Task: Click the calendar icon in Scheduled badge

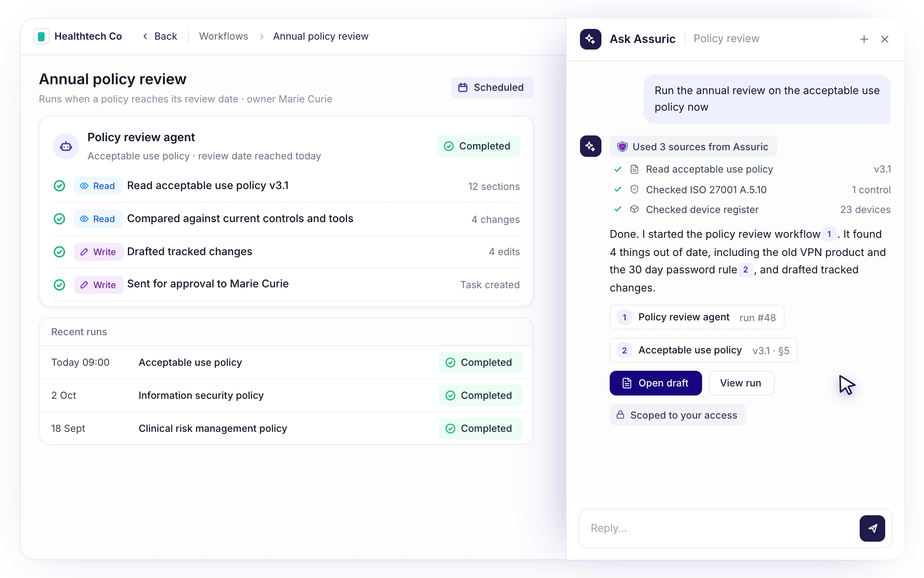Action: click(463, 88)
